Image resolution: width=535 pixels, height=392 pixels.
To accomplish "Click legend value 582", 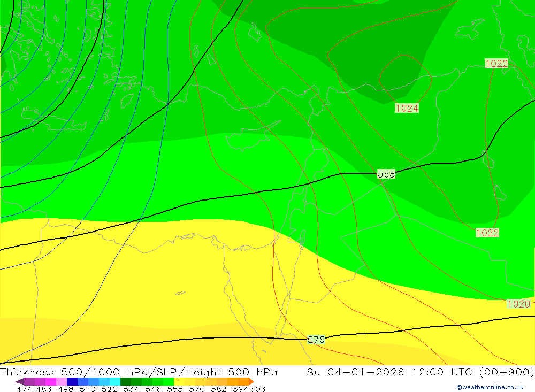I will pyautogui.click(x=218, y=389).
